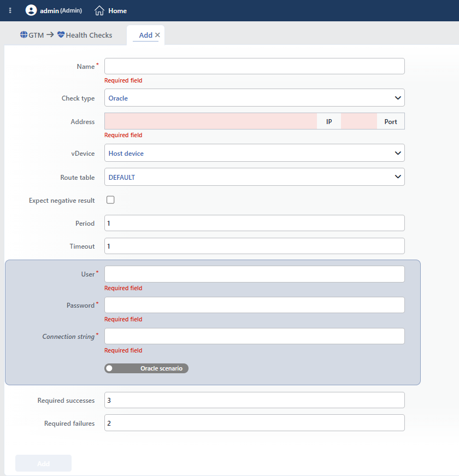Click the 'Required field' error under Address

tap(123, 135)
